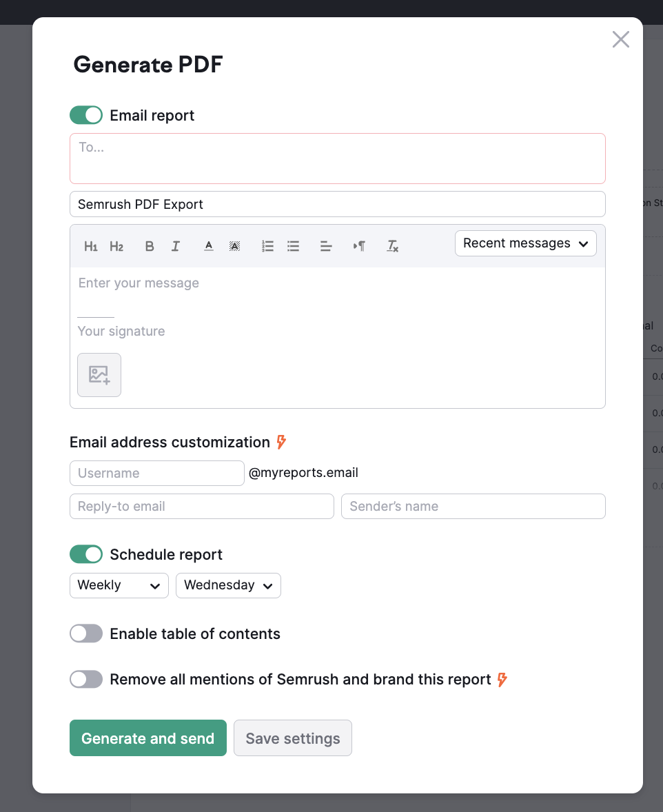This screenshot has width=663, height=812.
Task: Switch the text direction to right-to-left
Action: click(359, 247)
